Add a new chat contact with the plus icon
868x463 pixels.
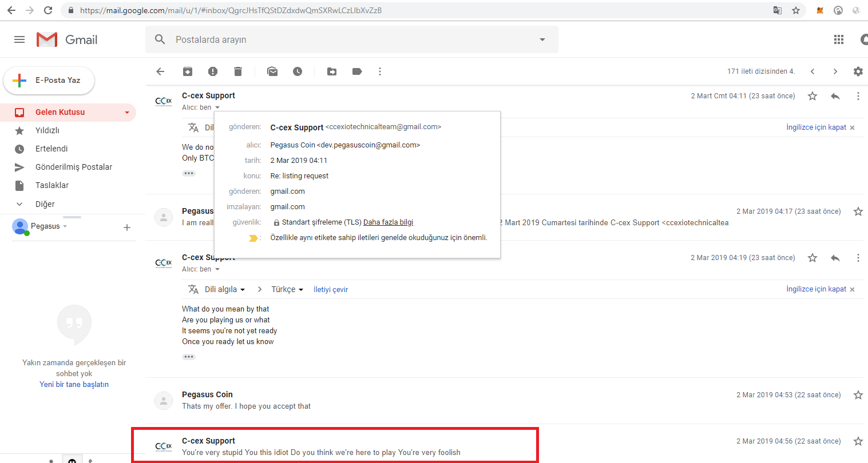click(127, 227)
